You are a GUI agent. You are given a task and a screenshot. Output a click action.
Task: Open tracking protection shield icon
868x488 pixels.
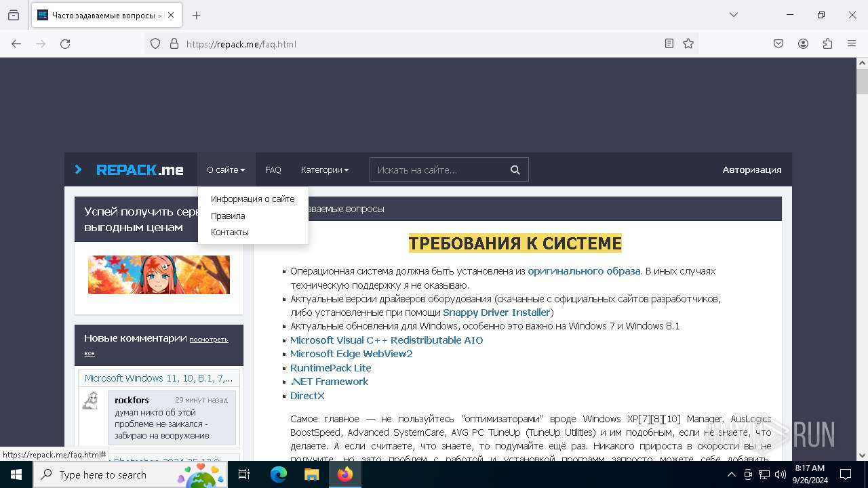pos(155,44)
